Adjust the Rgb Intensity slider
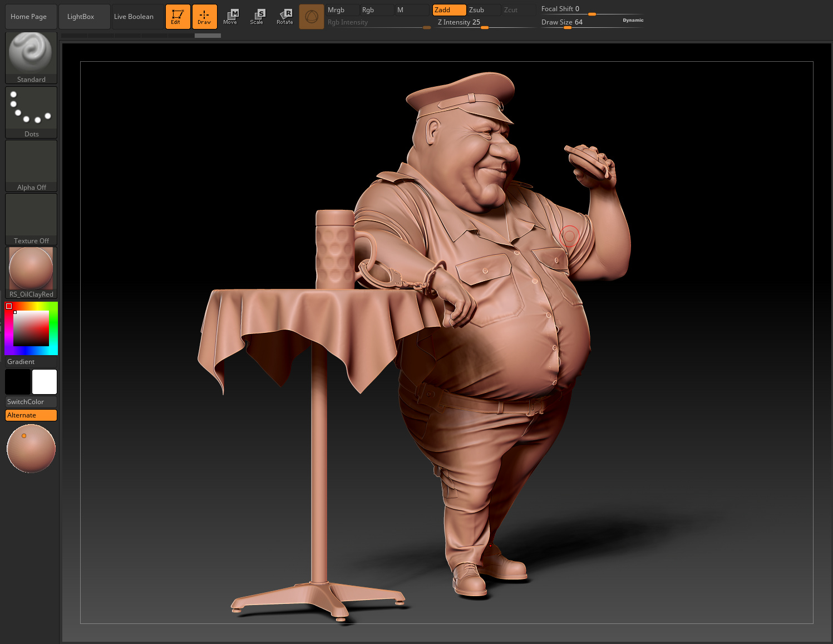Screen dimensions: 833x644 click(378, 23)
